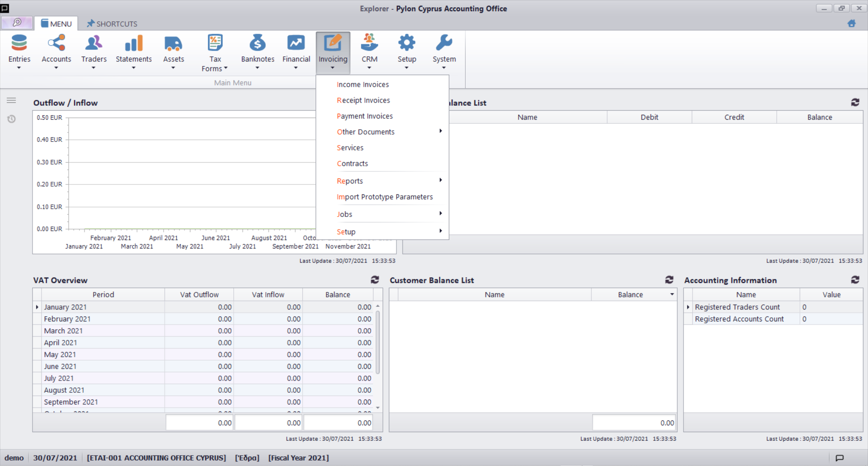Click the Accounts ribbon icon

57,43
